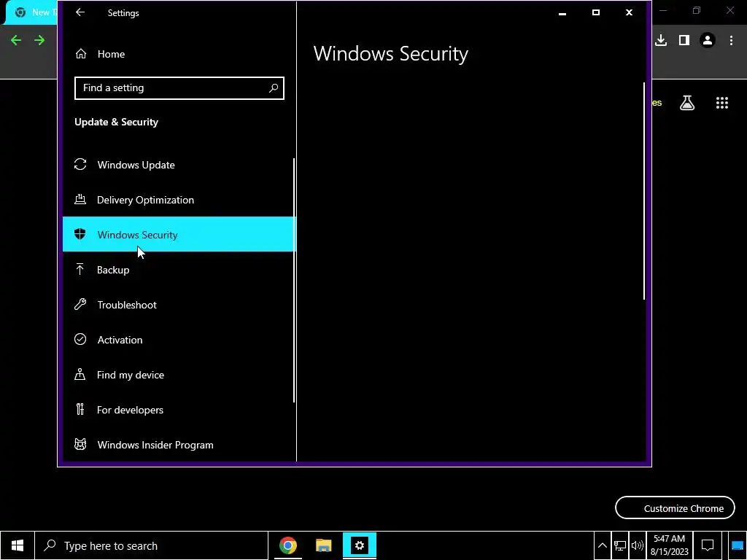Open Activation settings
Screen dimensions: 747x560
179,340
